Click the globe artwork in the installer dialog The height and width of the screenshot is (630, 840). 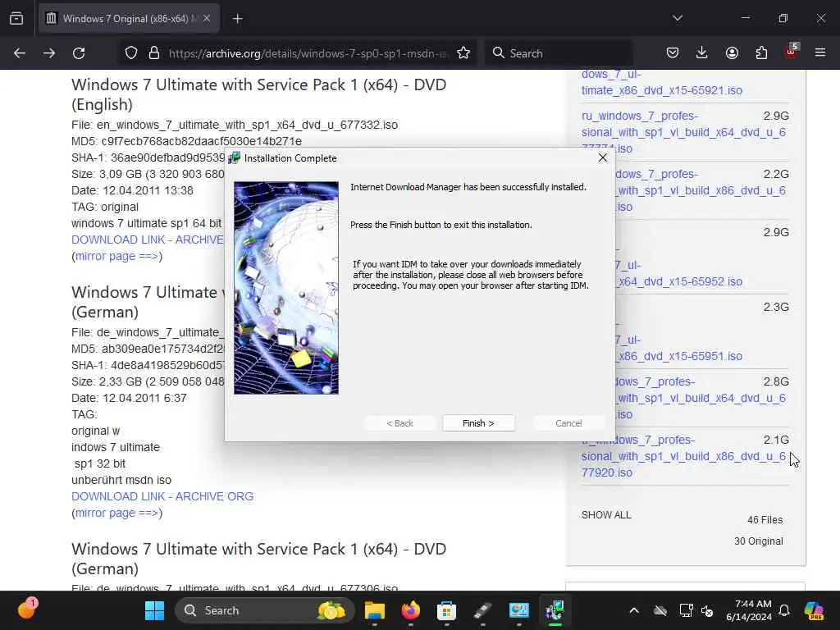pyautogui.click(x=286, y=288)
